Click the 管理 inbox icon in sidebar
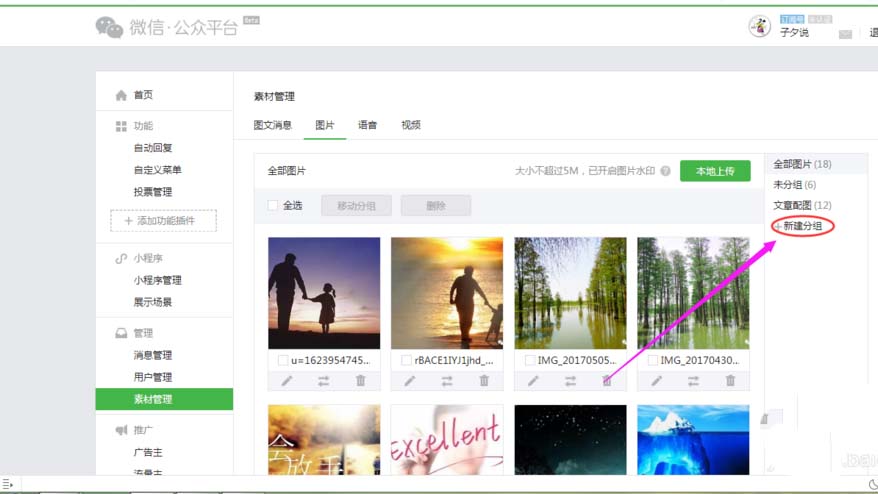Screen dimensions: 878x494 [x=121, y=333]
